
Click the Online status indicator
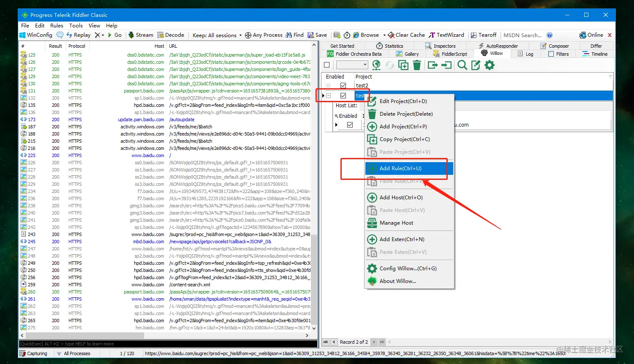591,35
